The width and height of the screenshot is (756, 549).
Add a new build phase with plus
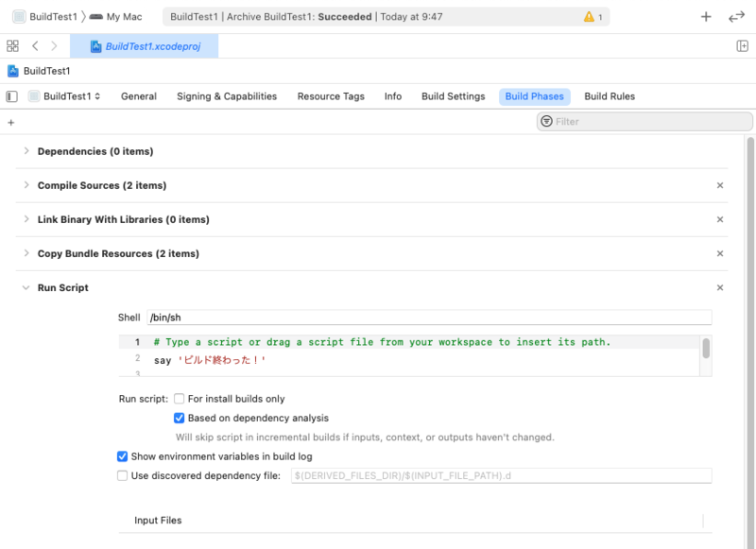(x=11, y=123)
